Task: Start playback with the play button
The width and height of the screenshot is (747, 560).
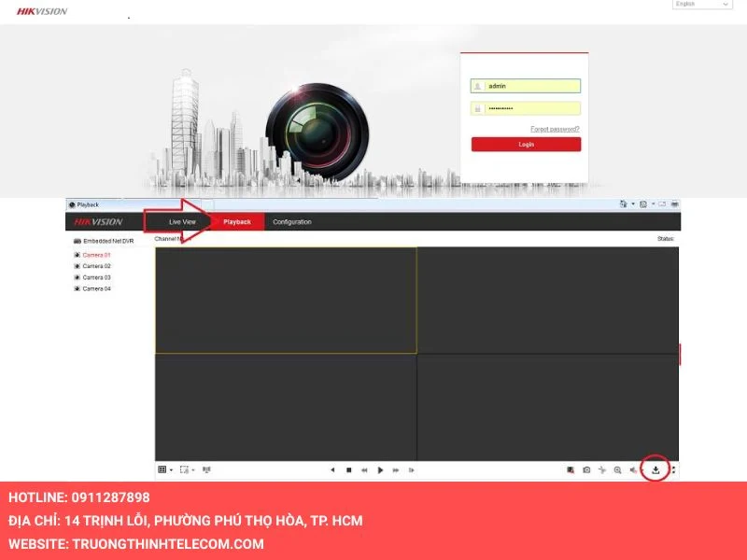Action: coord(380,470)
